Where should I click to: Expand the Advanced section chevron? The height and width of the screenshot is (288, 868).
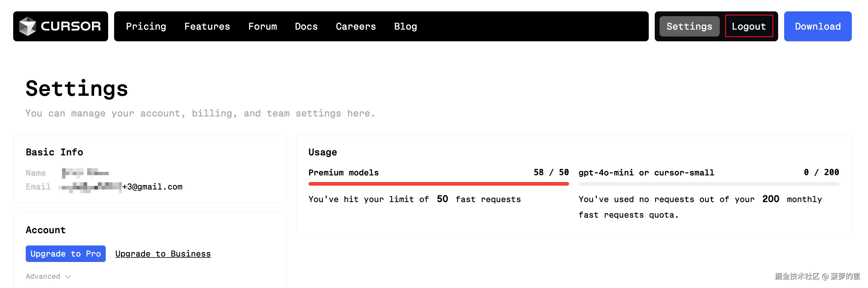[68, 277]
